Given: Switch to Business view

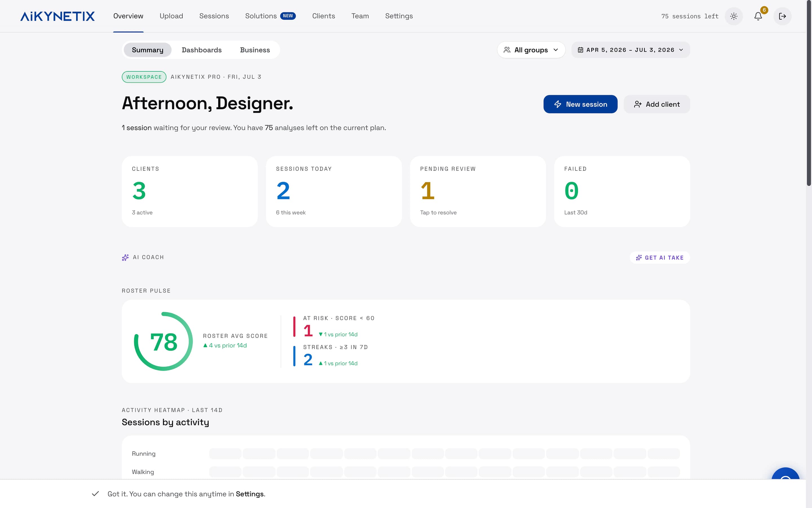Looking at the screenshot, I should coord(255,50).
